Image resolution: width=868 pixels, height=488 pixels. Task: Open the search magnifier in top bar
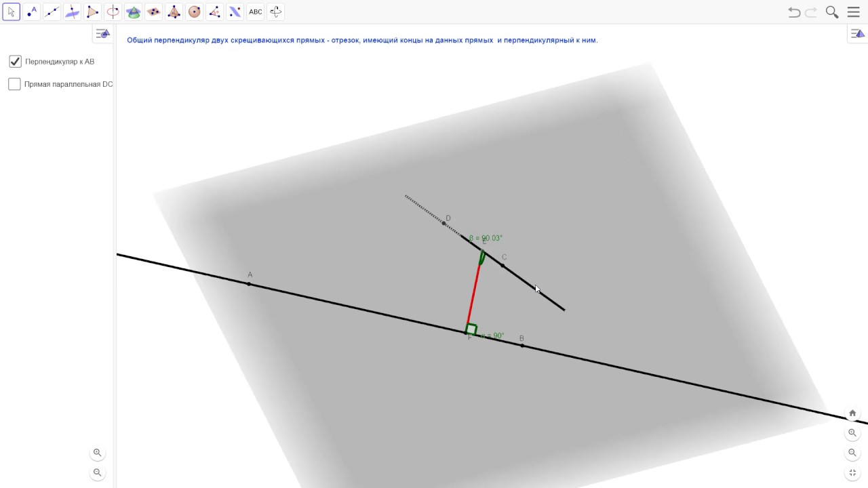click(832, 12)
